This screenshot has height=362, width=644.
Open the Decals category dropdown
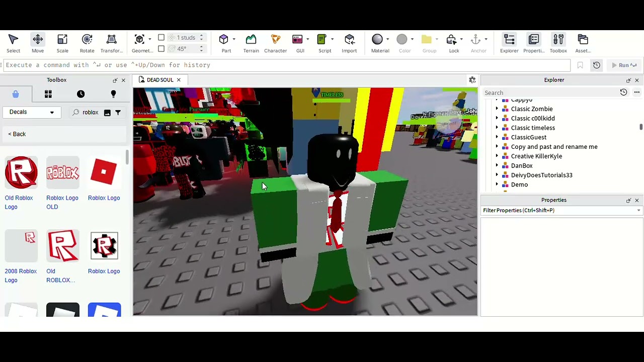(32, 112)
